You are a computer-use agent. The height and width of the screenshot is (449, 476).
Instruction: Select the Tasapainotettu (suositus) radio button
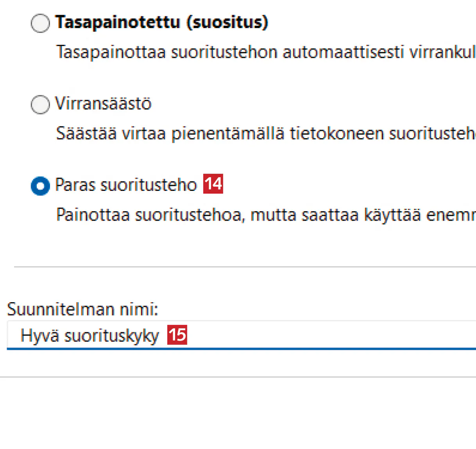[40, 23]
